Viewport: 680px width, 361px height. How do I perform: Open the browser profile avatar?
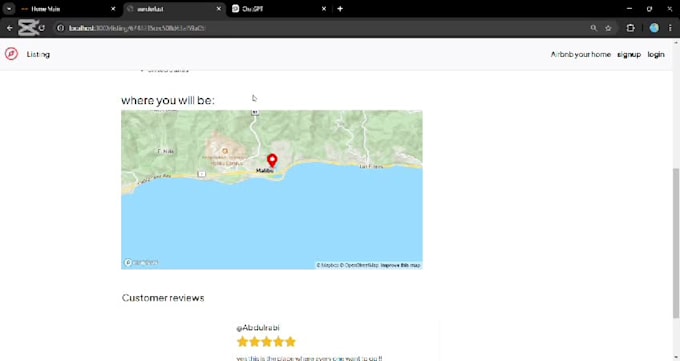tap(654, 28)
